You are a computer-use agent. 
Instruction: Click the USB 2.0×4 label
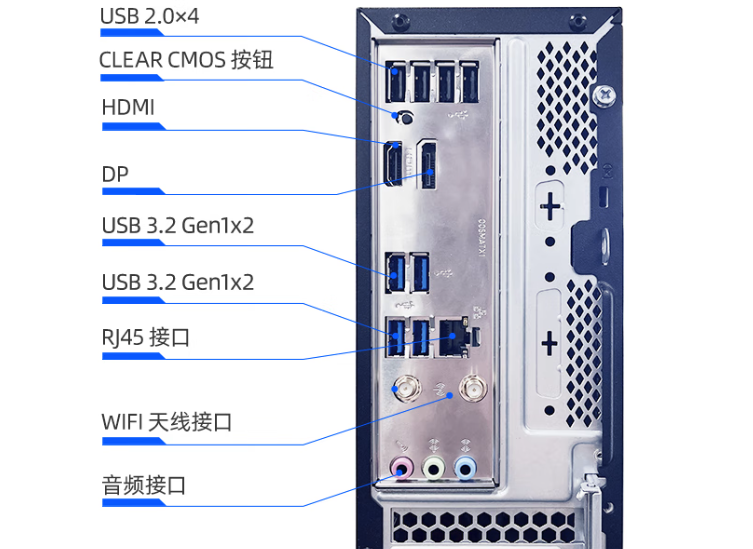[x=149, y=16]
